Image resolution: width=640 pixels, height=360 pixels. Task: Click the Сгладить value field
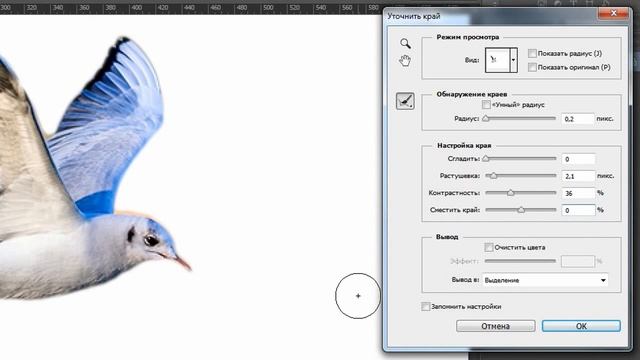[x=578, y=159]
